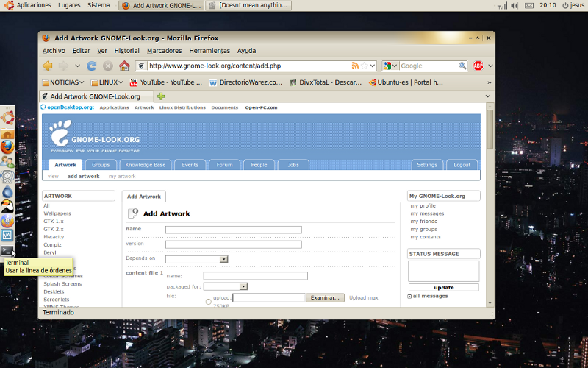The height and width of the screenshot is (368, 588).
Task: Open the my profile link
Action: point(423,206)
